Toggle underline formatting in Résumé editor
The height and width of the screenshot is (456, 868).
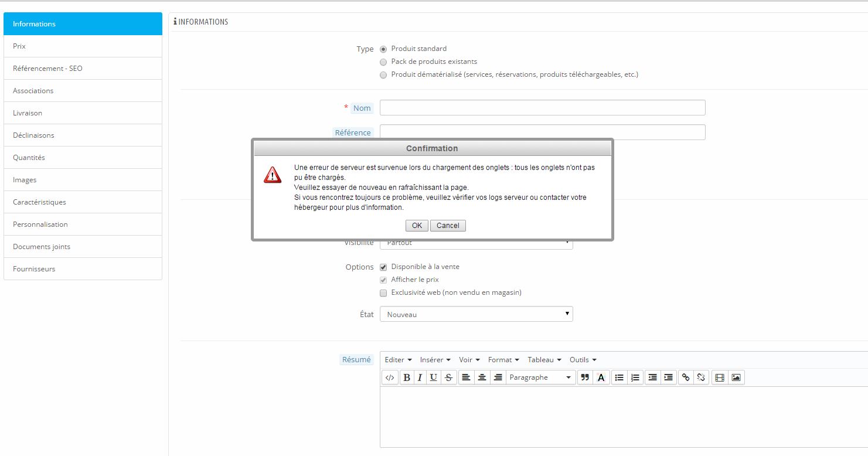433,377
